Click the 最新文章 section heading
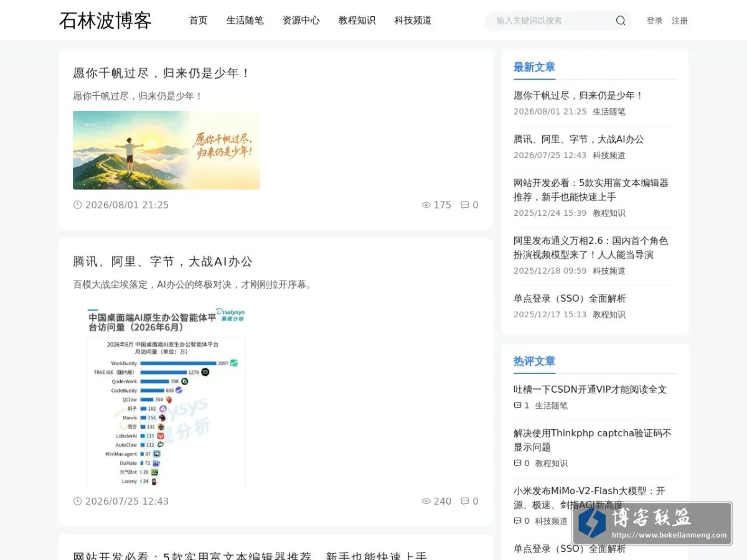This screenshot has width=747, height=560. (534, 67)
